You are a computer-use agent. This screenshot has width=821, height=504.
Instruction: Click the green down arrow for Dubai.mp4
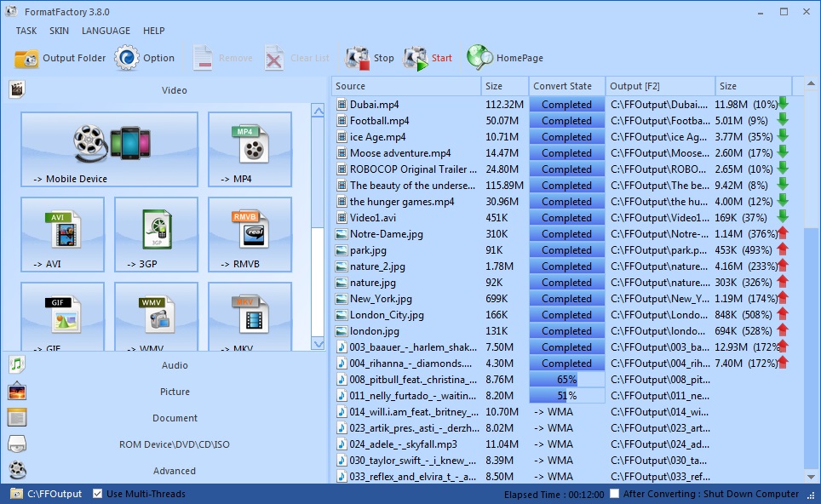(784, 103)
